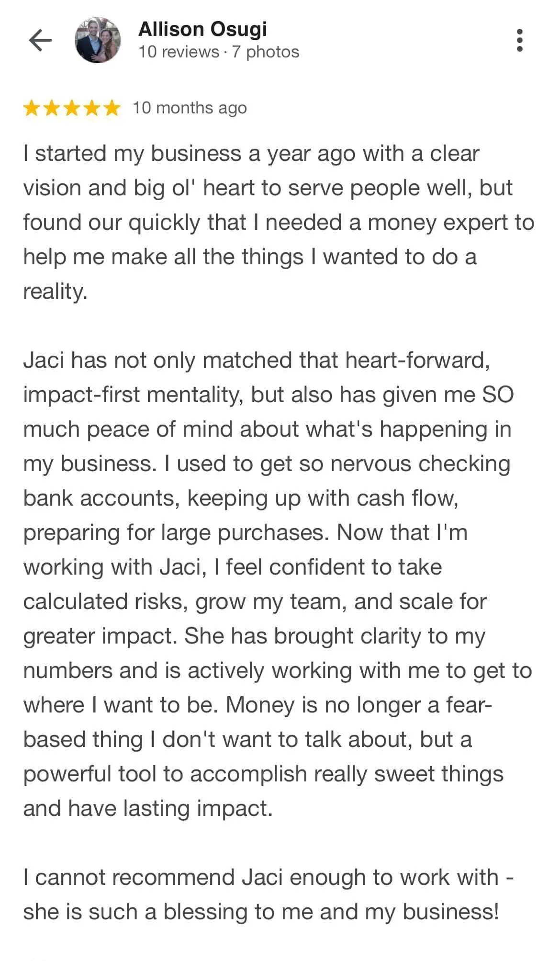The image size is (560, 961).
Task: Click the "10 months ago" timestamp
Action: coord(190,108)
